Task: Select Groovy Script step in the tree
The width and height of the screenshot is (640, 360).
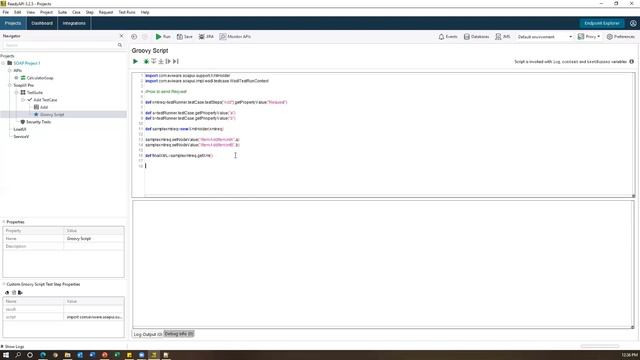Action: (x=52, y=115)
